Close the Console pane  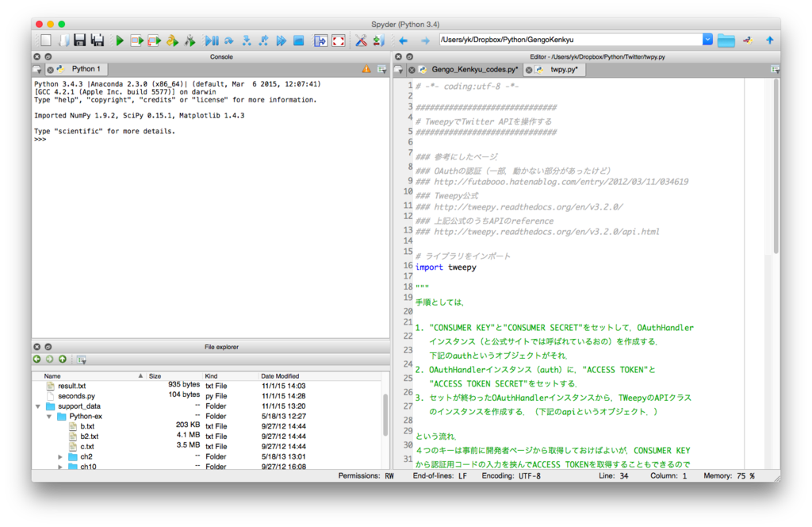[36, 56]
